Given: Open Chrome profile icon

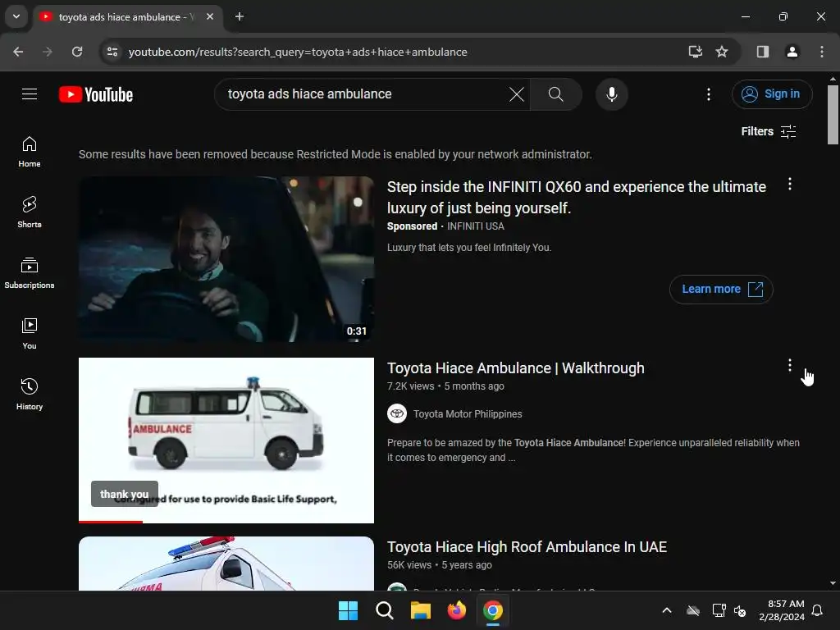Looking at the screenshot, I should [x=792, y=52].
